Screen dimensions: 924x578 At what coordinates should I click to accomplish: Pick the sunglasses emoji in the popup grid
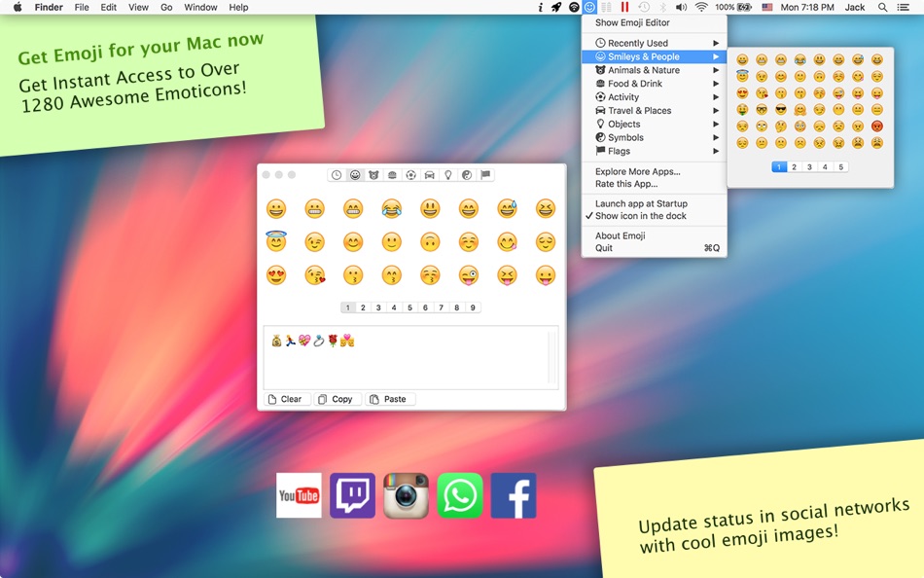(781, 110)
